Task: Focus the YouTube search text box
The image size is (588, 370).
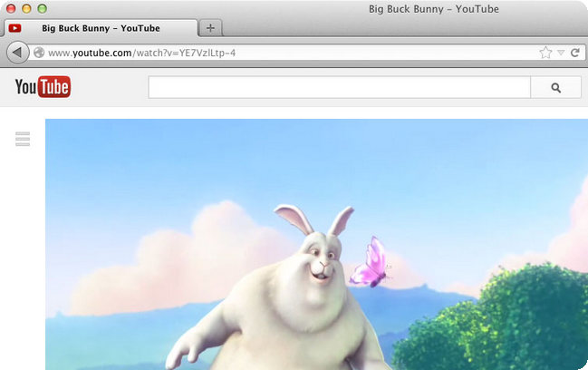Action: [x=339, y=88]
